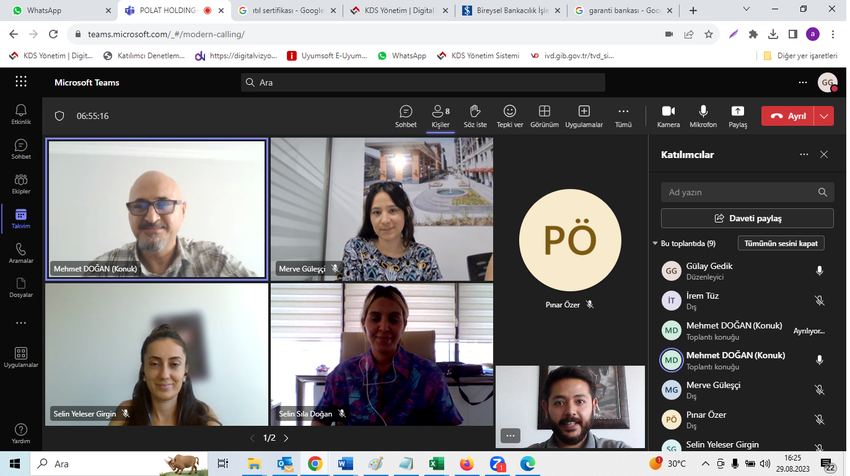The width and height of the screenshot is (850, 476).
Task: Leave the call with Ayrıl
Action: pos(789,116)
